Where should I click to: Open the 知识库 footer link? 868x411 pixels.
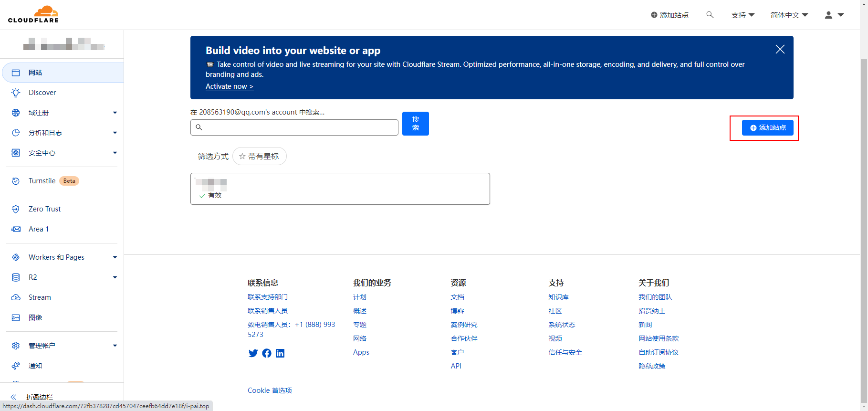pos(558,297)
